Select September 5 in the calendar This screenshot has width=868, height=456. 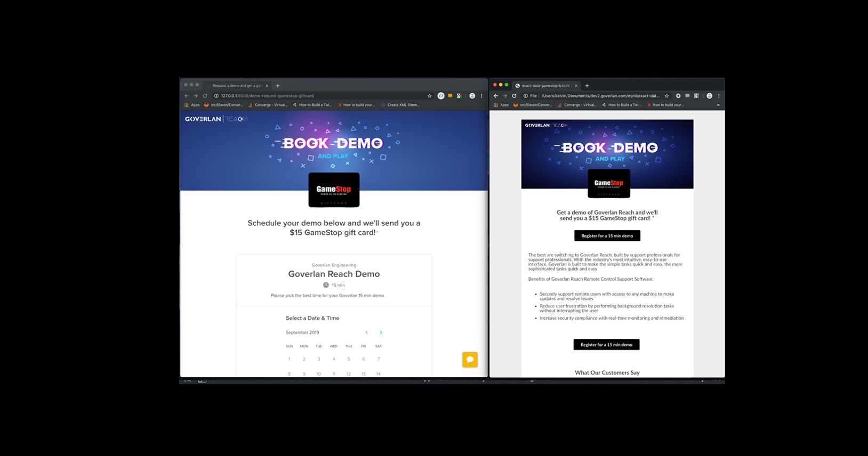349,359
